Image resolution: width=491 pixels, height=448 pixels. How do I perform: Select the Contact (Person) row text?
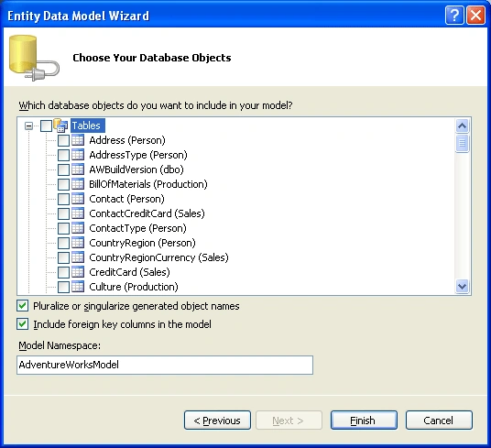[x=126, y=199]
